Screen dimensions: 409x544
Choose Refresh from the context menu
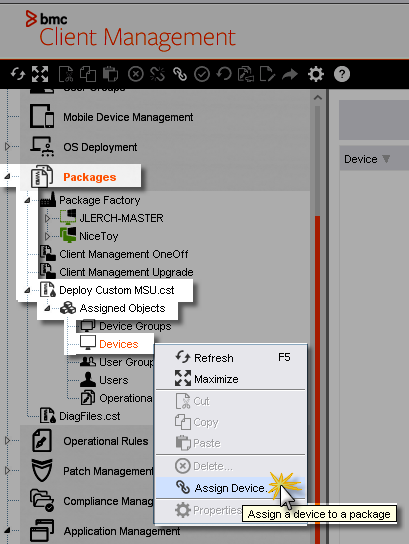point(230,358)
